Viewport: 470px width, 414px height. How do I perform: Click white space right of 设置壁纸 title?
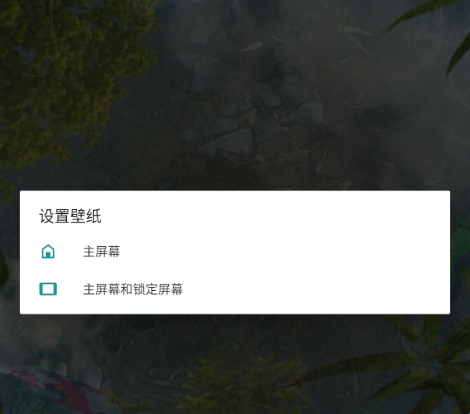tap(273, 216)
